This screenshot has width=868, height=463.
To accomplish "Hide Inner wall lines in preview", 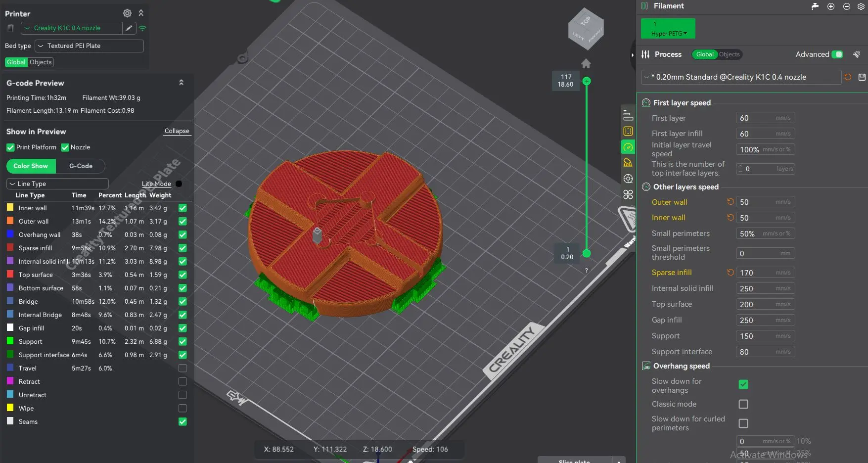I will pyautogui.click(x=183, y=208).
